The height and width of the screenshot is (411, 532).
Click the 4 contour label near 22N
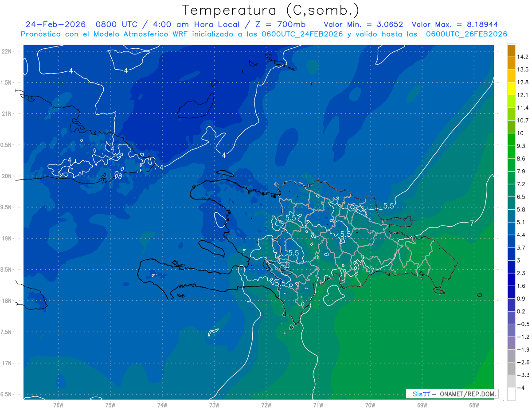pos(71,70)
